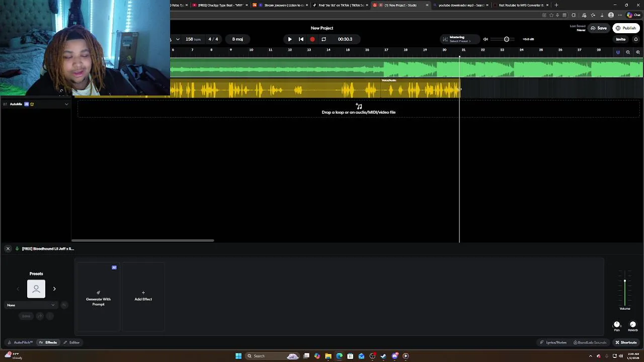This screenshot has width=644, height=362.
Task: Adjust the Pan knob
Action: coord(617,325)
